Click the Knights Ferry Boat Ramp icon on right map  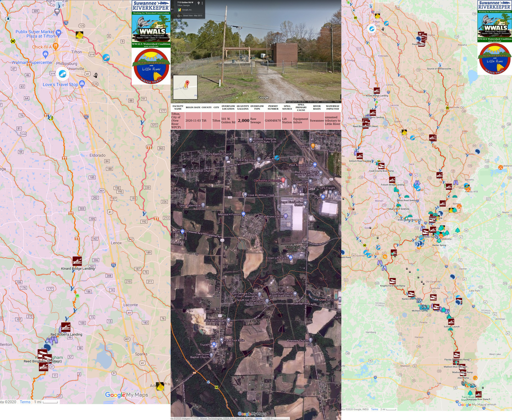coord(393,281)
